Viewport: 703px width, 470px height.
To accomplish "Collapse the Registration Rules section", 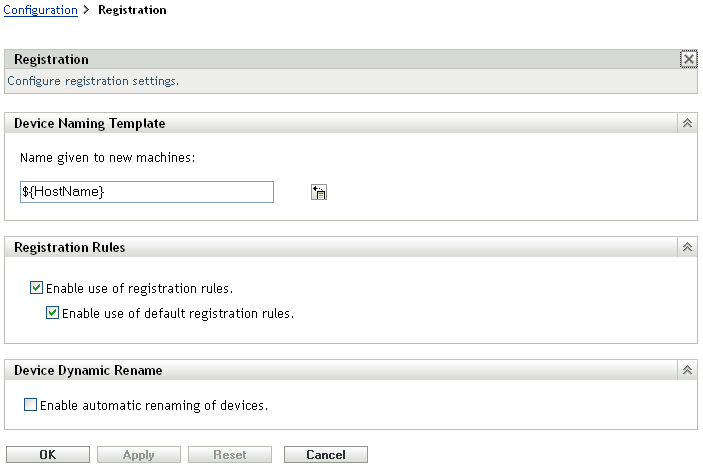I will [x=688, y=247].
